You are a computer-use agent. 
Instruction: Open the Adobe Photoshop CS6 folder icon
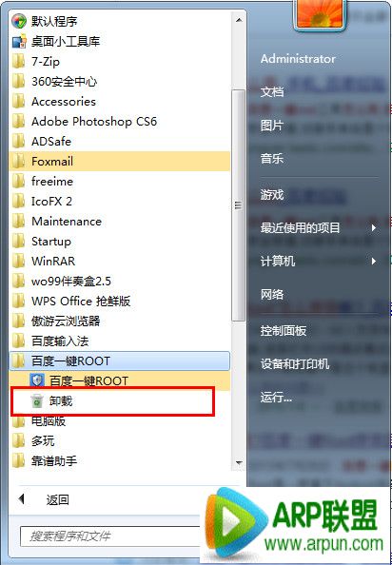pyautogui.click(x=18, y=122)
